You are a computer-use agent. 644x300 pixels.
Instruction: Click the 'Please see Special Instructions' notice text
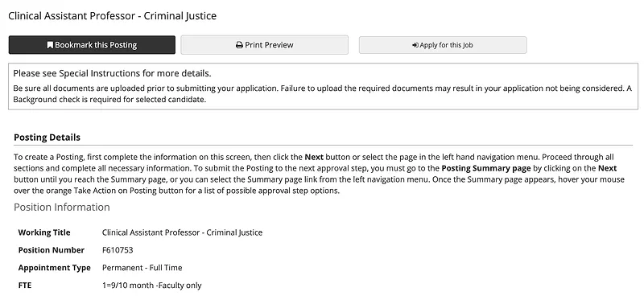[112, 73]
